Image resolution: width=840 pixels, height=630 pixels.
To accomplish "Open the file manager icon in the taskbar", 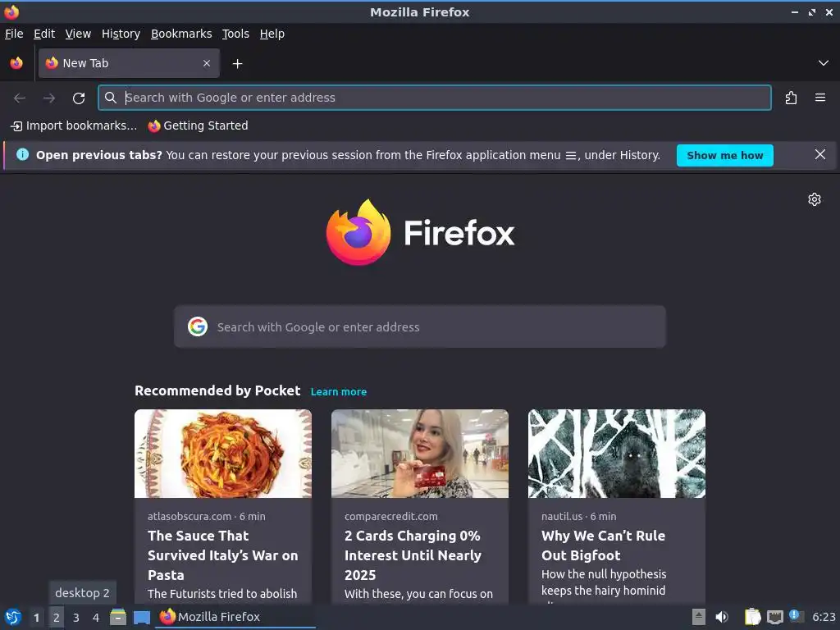I will coord(118,617).
